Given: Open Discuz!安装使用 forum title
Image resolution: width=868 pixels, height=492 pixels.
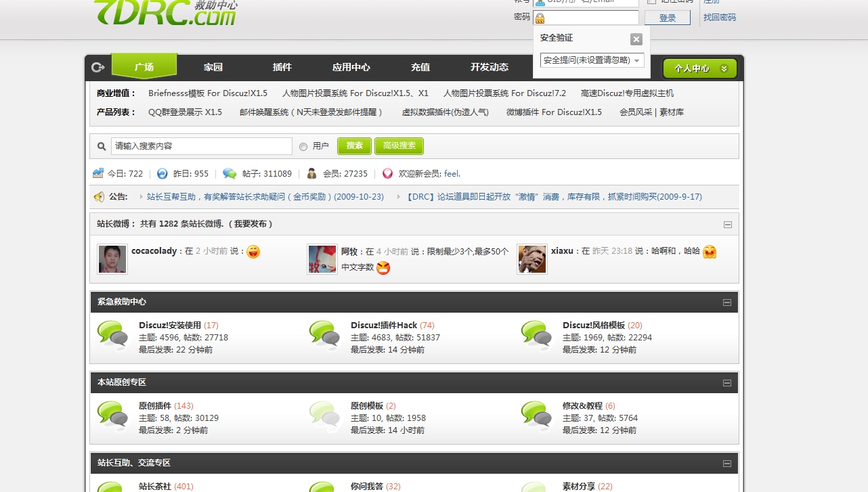Looking at the screenshot, I should click(x=170, y=326).
